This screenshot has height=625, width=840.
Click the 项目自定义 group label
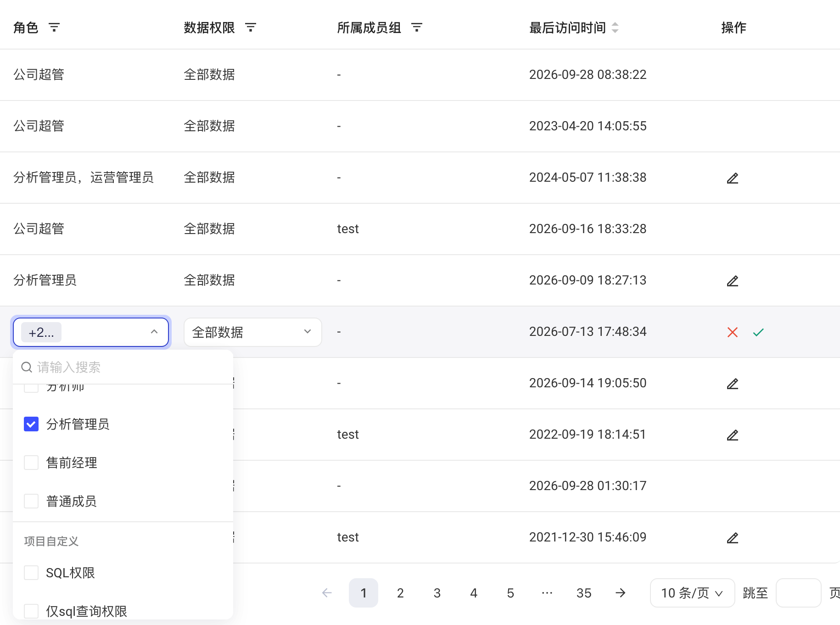(51, 541)
